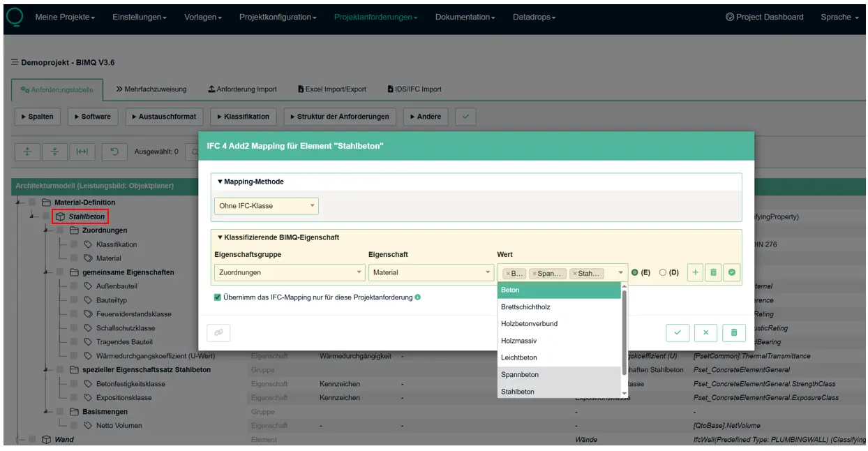Confirm the mapping with the checkmark button
The image size is (868, 451).
click(x=677, y=333)
